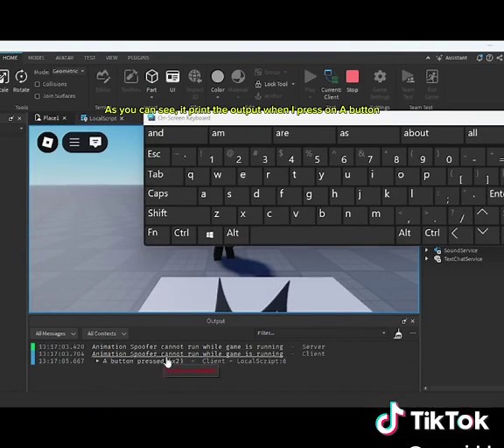Image resolution: width=504 pixels, height=448 pixels.
Task: Collapse the ribbon with the arrow
Action: [428, 58]
